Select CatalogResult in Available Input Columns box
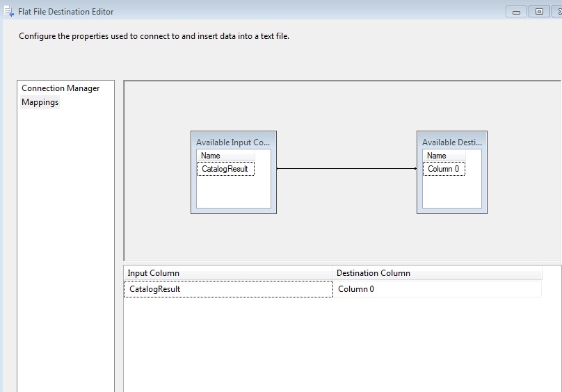This screenshot has width=562, height=392. point(225,169)
